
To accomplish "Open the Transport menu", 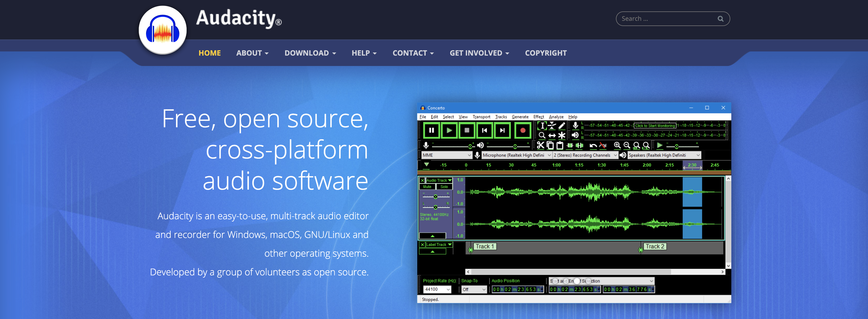I will tap(481, 117).
